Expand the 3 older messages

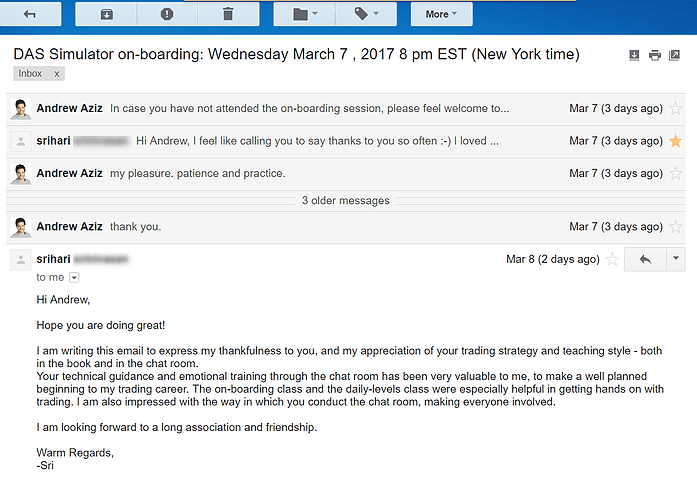point(345,200)
